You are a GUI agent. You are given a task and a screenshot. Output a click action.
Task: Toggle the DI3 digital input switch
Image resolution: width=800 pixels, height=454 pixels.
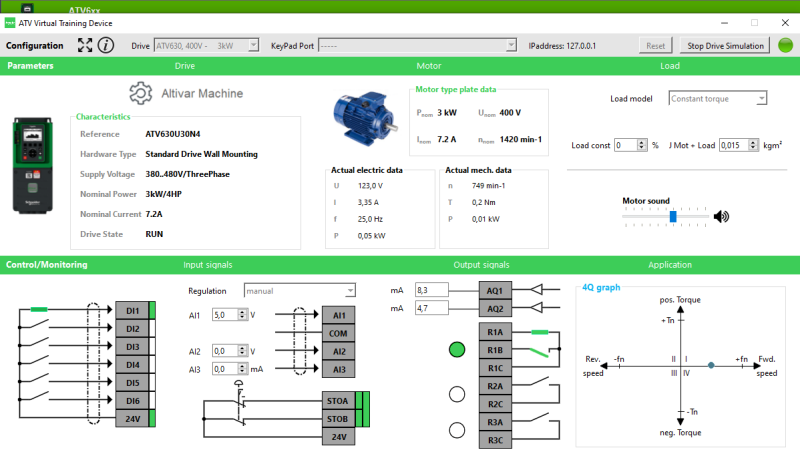pos(40,346)
